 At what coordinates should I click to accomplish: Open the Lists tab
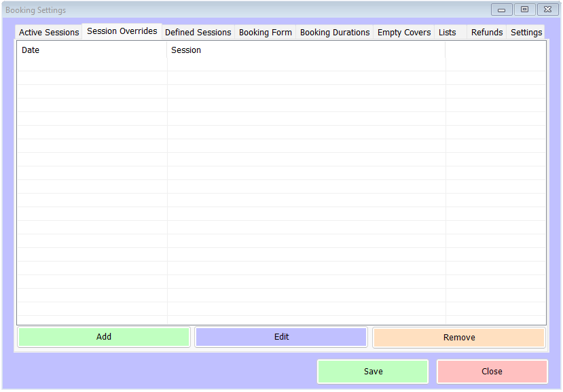click(448, 33)
